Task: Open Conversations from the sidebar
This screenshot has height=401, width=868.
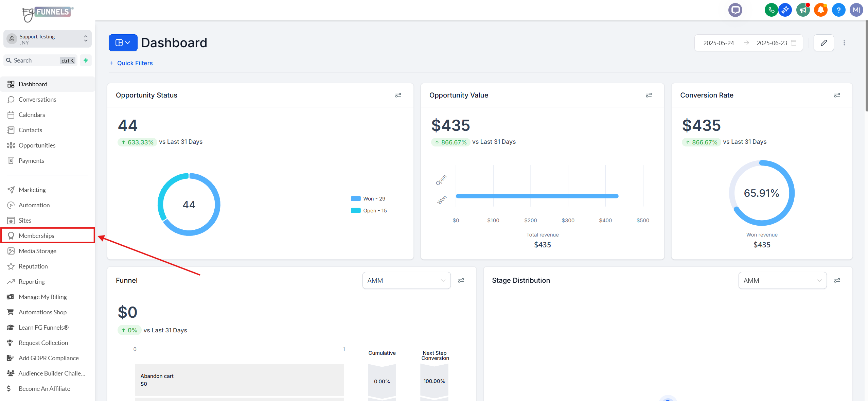Action: tap(48, 99)
